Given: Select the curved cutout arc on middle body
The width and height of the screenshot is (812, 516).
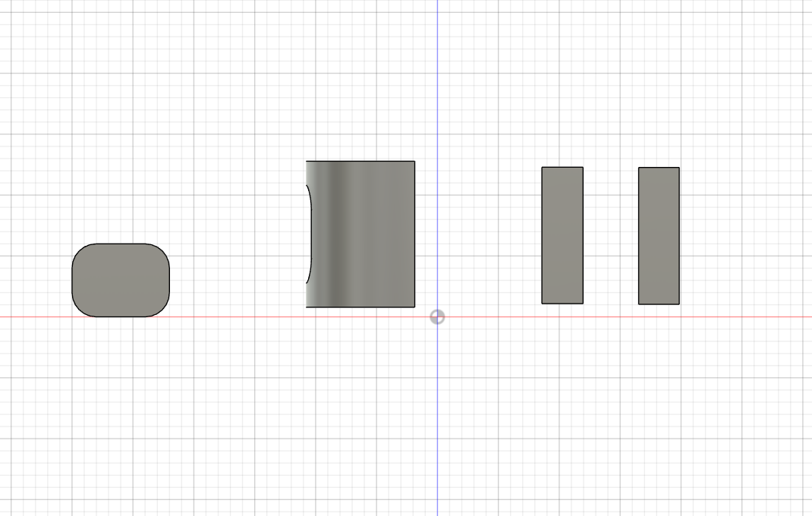Looking at the screenshot, I should [310, 234].
